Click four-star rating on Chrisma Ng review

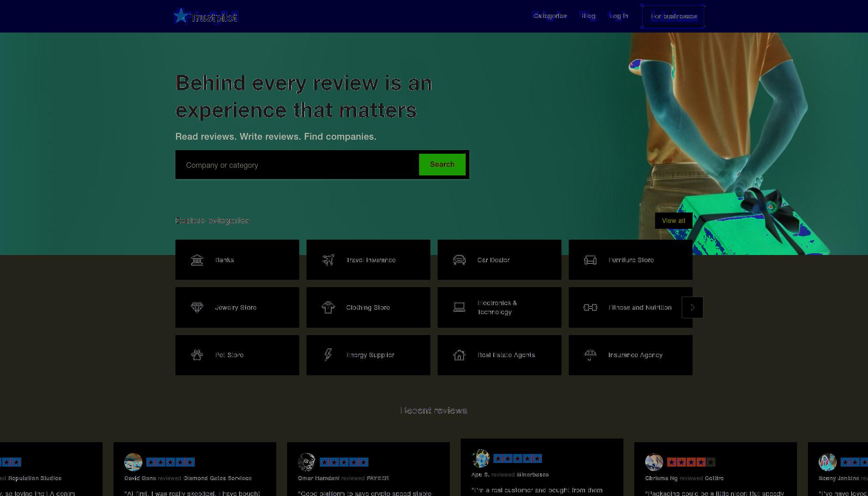coord(691,462)
